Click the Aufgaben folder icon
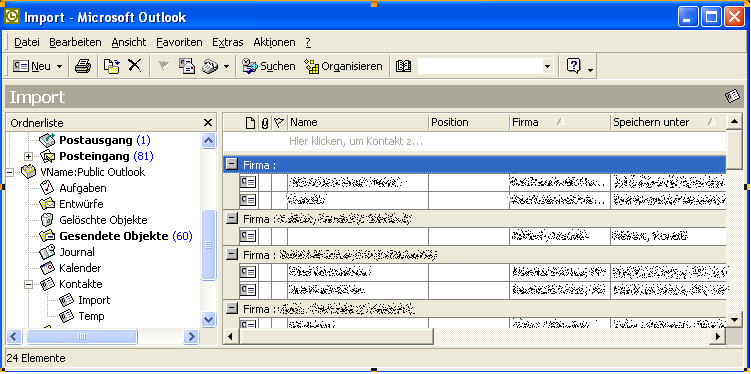The image size is (751, 374). [48, 188]
